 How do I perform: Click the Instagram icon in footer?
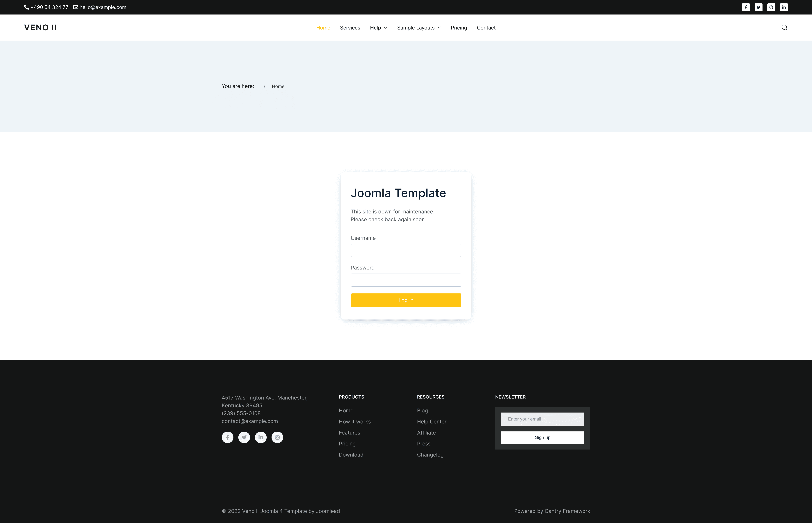pyautogui.click(x=277, y=437)
